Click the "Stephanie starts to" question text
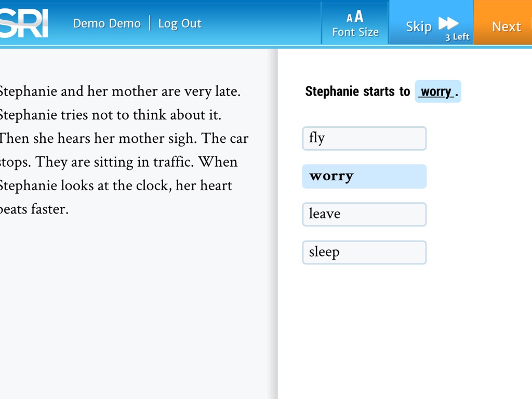This screenshot has height=399, width=532. click(357, 91)
